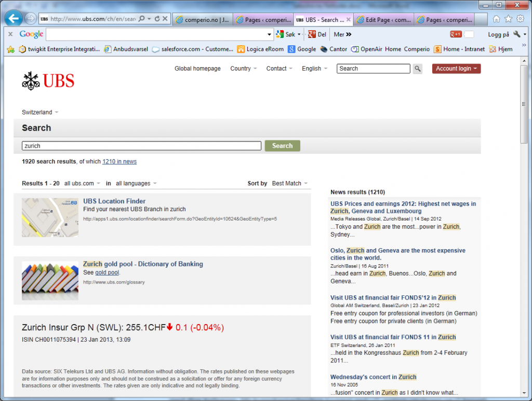Click the Logg på sign-in button

tap(498, 34)
